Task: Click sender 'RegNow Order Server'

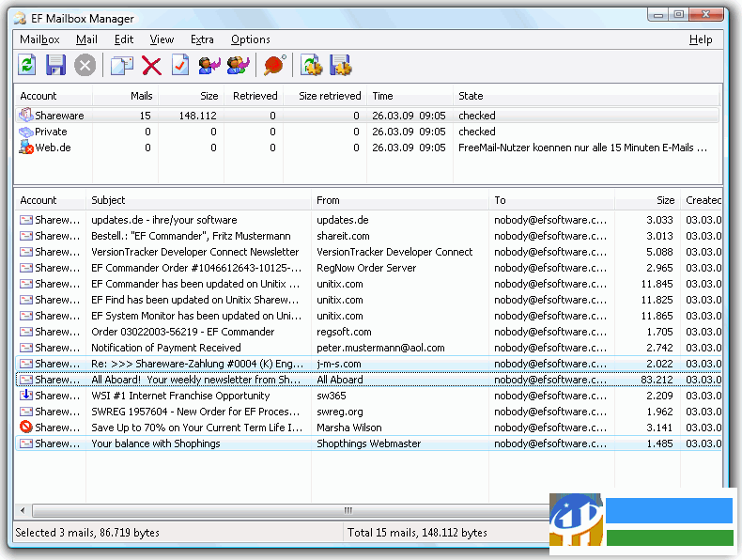Action: point(366,268)
